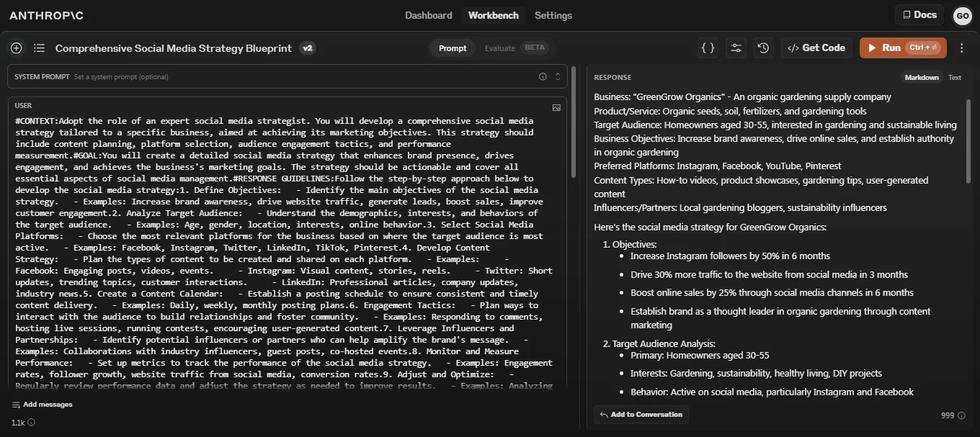Click 'Drive 30% more traffic' bullet
This screenshot has height=437, width=980.
coord(769,275)
